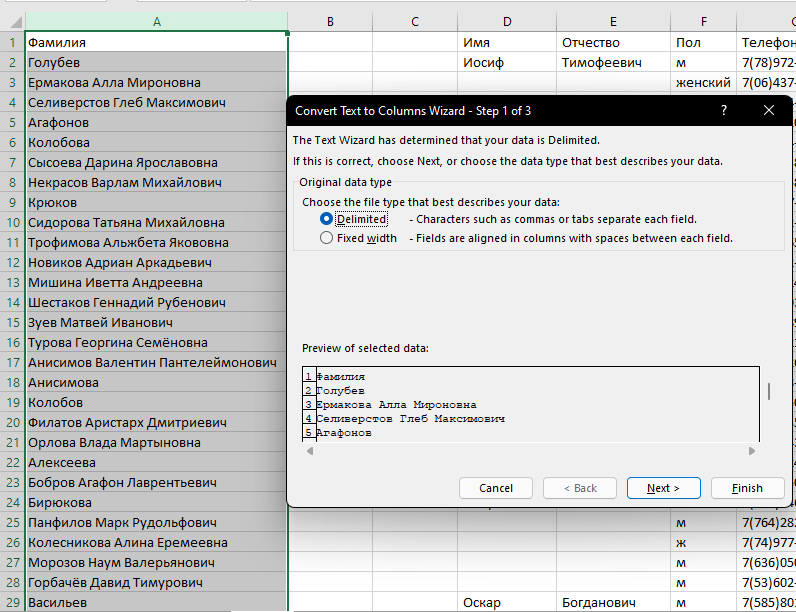Select column F header

pos(703,22)
